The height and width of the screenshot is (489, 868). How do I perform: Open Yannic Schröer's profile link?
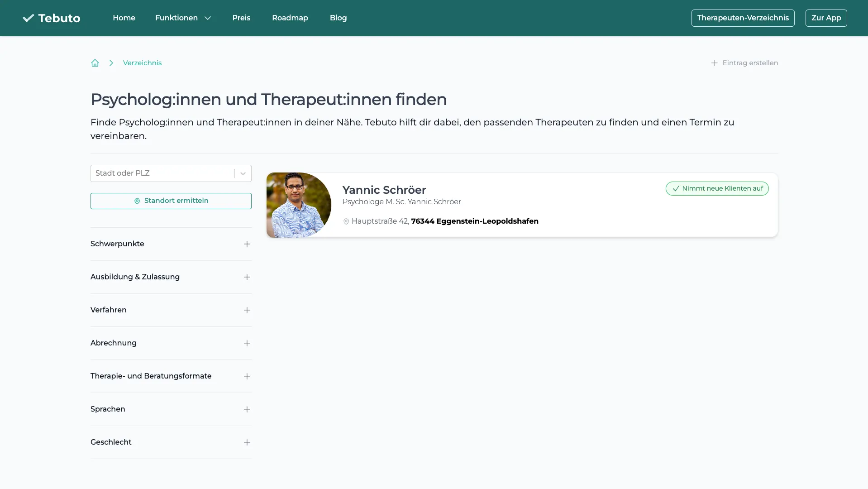[384, 190]
